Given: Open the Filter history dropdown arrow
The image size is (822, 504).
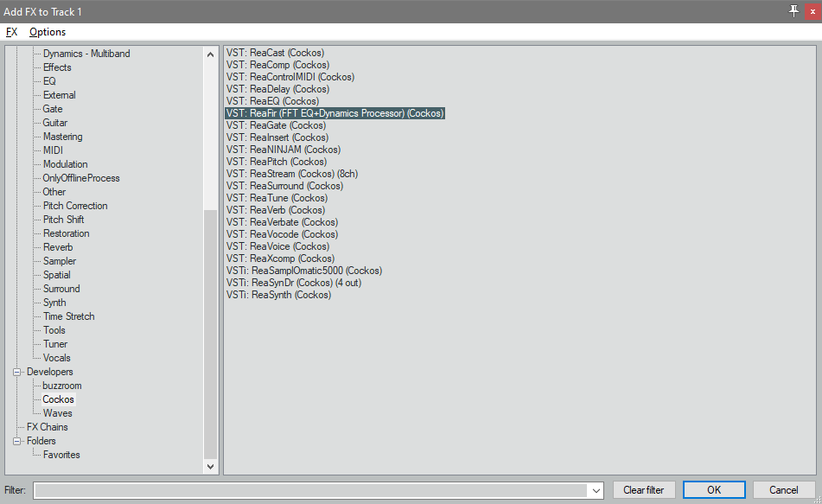Looking at the screenshot, I should [x=595, y=490].
